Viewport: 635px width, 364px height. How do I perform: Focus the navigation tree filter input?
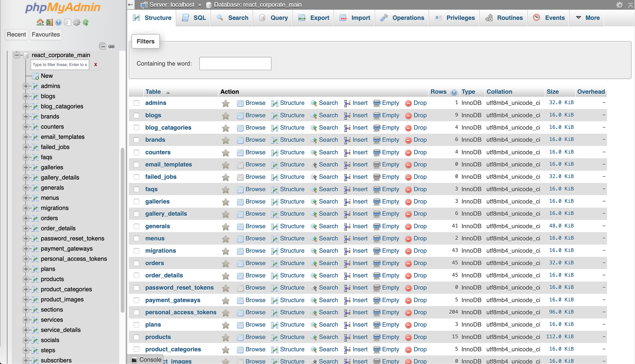tap(60, 64)
